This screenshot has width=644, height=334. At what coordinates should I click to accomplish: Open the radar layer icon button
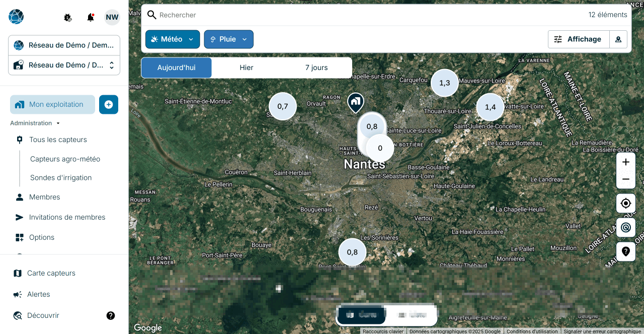[x=626, y=228]
